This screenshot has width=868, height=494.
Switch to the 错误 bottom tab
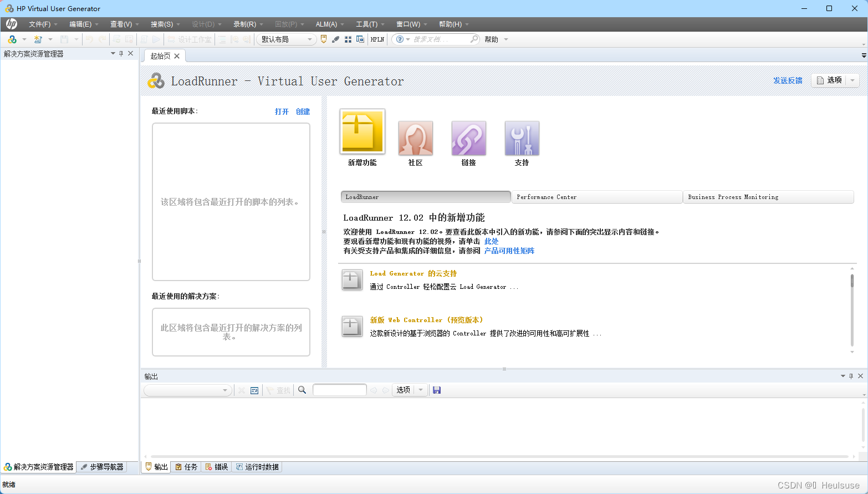click(217, 467)
